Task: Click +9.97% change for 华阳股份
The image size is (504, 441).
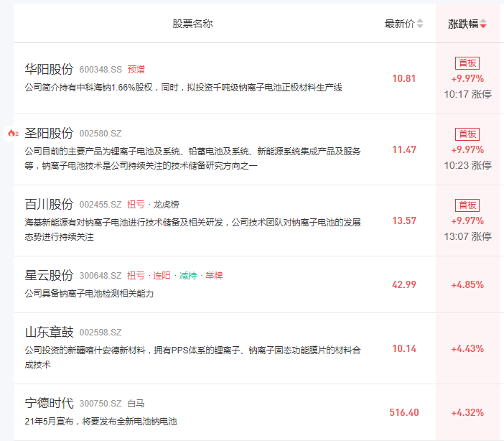Action: click(x=467, y=78)
